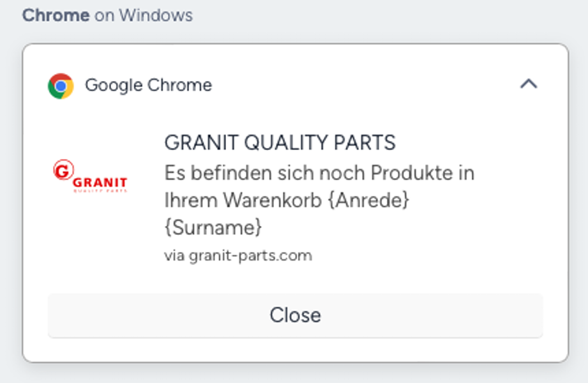Collapse the notification with the chevron
588x383 pixels.
tap(529, 84)
